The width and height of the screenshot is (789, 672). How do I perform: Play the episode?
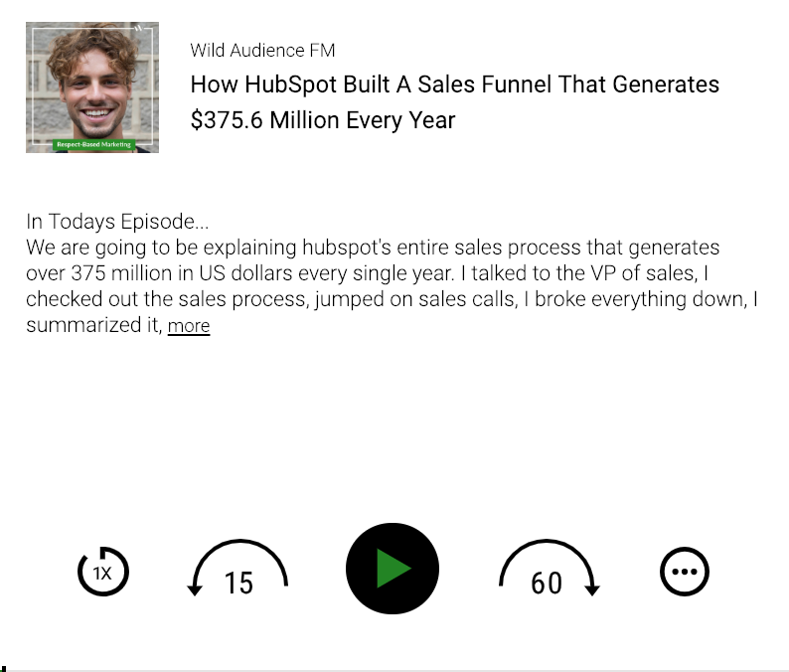[x=393, y=569]
